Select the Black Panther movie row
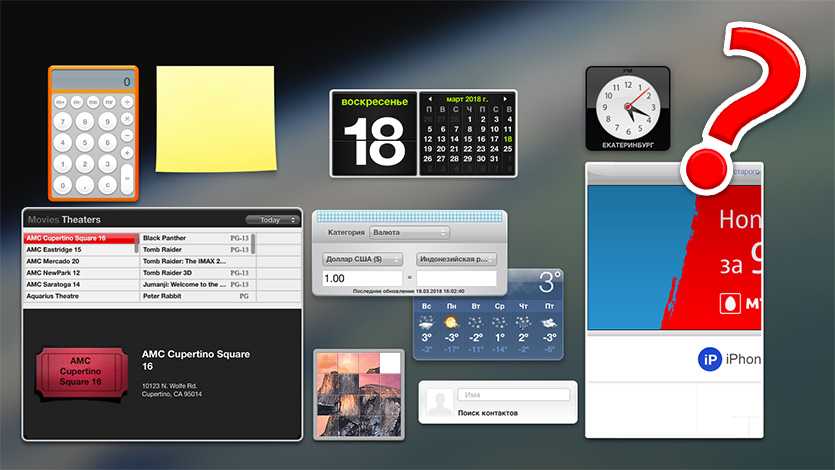 coord(195,239)
